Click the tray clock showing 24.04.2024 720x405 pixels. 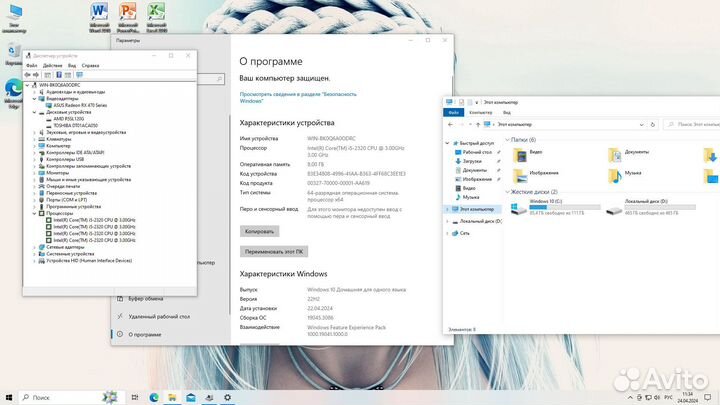click(687, 398)
